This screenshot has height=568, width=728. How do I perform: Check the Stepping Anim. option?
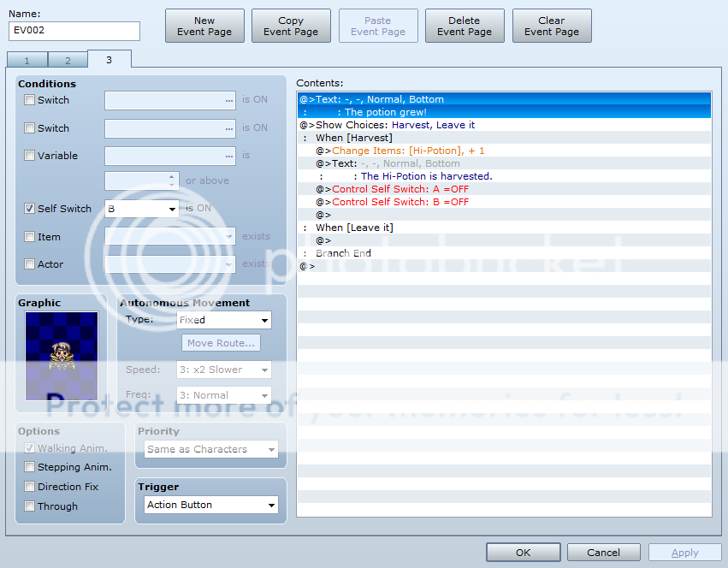30,467
